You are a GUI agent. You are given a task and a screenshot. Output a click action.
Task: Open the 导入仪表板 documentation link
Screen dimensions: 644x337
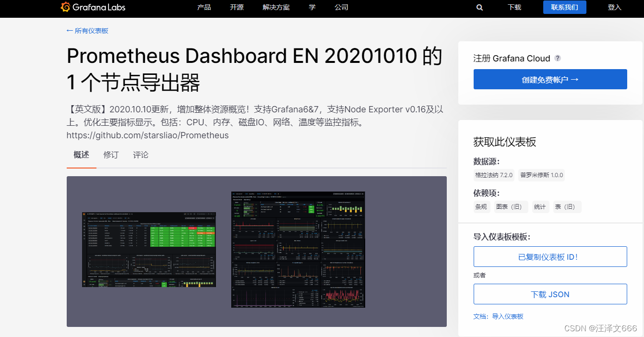(508, 317)
